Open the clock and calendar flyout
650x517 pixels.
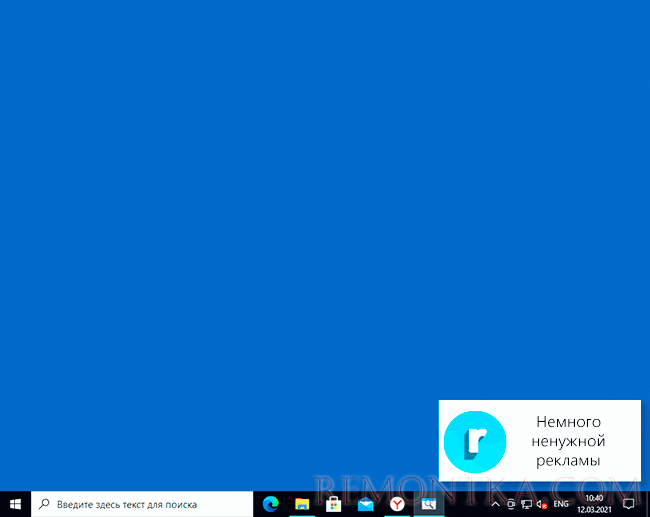(x=594, y=504)
